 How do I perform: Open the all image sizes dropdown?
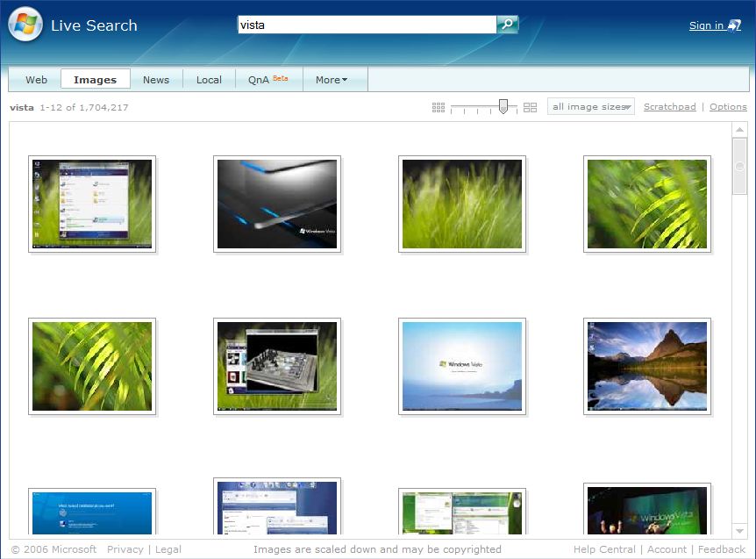pyautogui.click(x=590, y=106)
